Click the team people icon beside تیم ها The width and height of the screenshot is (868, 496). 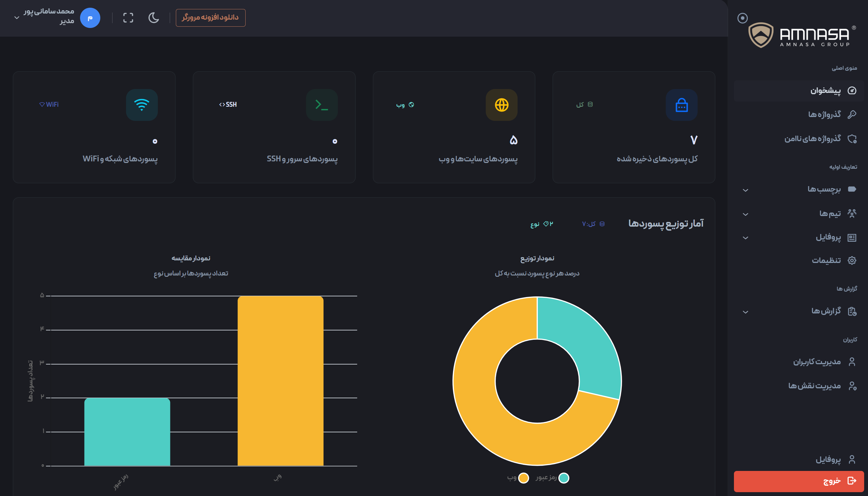852,213
